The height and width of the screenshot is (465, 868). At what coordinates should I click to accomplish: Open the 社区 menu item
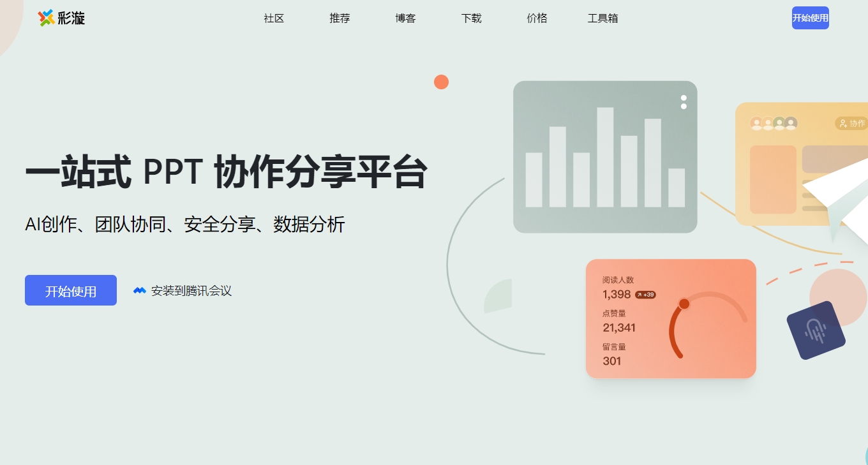[274, 18]
